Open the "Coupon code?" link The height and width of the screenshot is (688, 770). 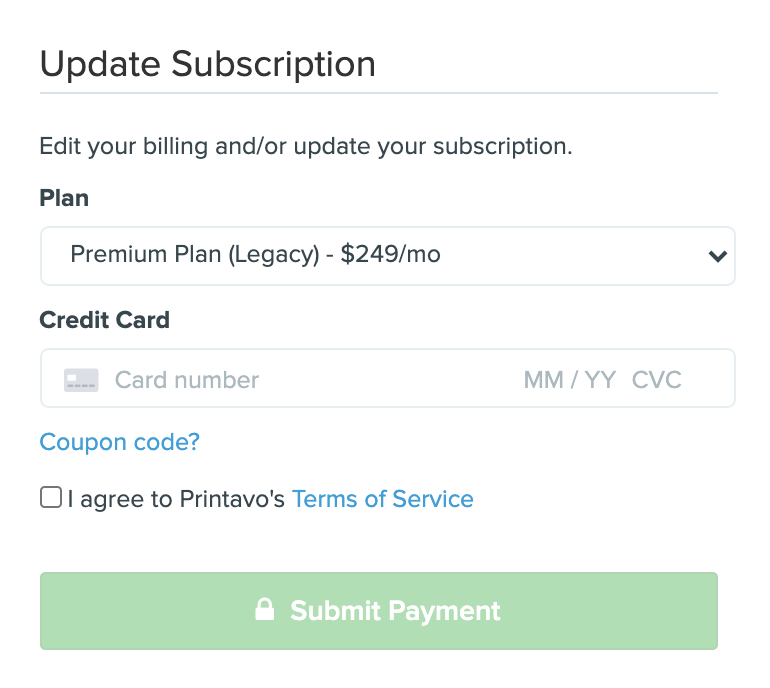click(x=119, y=442)
